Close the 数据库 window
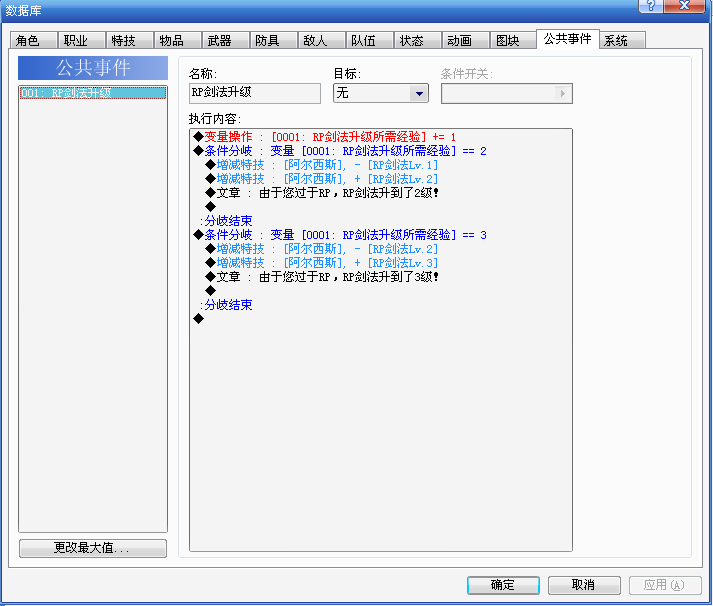Screen dimensions: 713x606 pos(684,5)
